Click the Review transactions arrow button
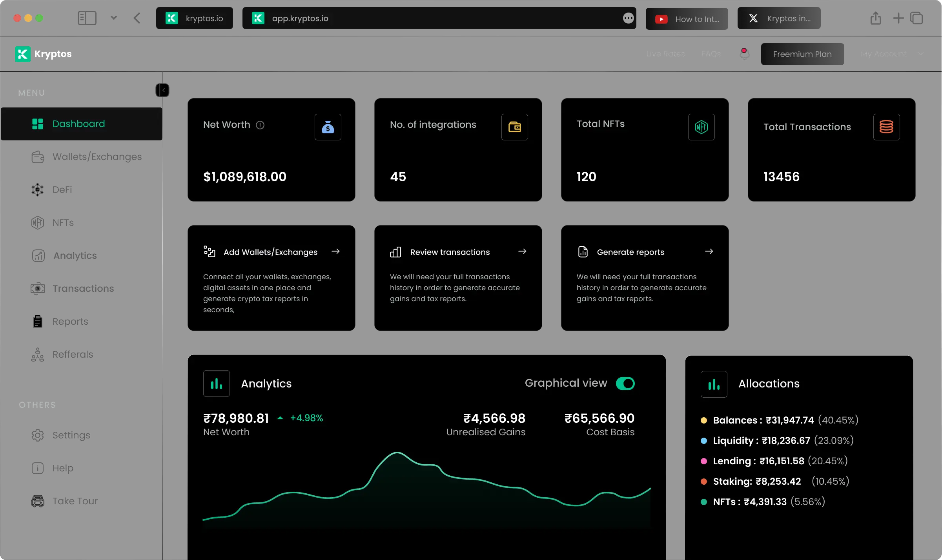This screenshot has height=560, width=942. [x=522, y=251]
